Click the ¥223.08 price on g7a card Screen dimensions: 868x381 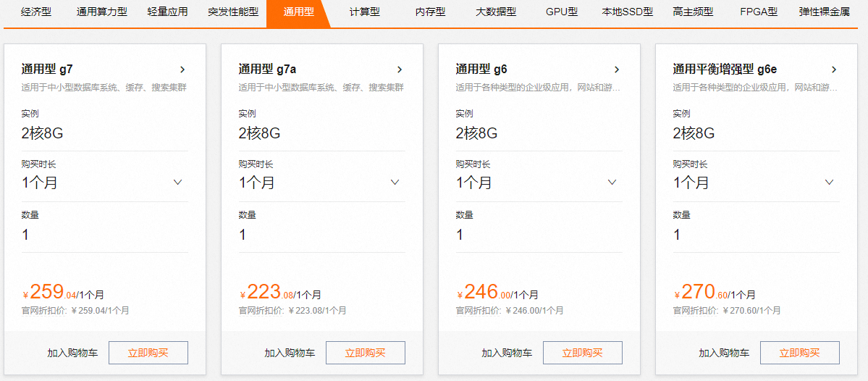click(x=266, y=292)
